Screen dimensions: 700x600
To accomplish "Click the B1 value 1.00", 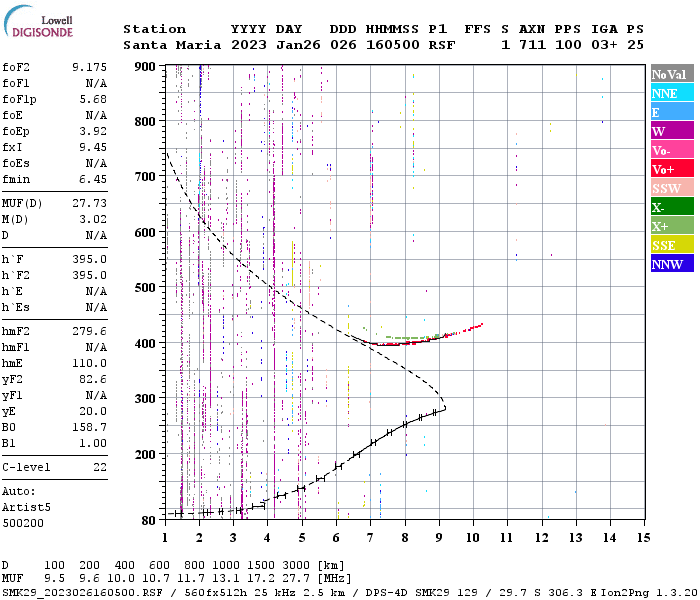I will pos(93,443).
